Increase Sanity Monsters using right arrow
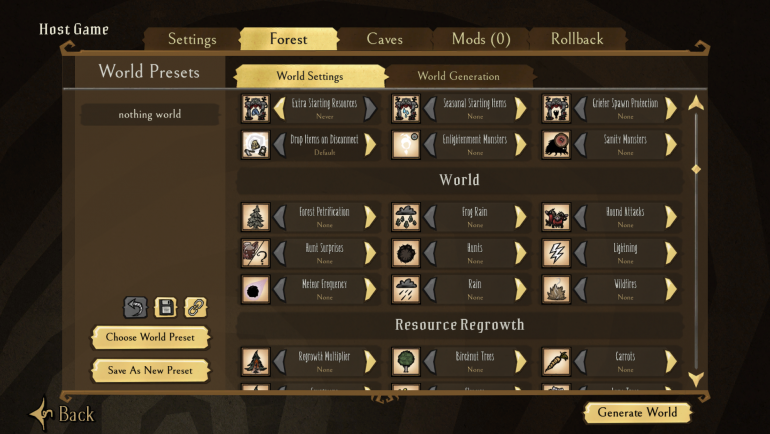The height and width of the screenshot is (434, 770). pyautogui.click(x=671, y=145)
